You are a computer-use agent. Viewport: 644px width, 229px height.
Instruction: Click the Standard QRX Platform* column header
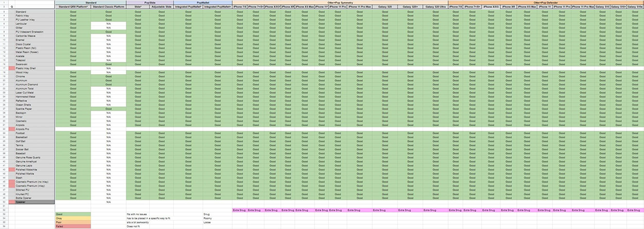[x=73, y=7]
